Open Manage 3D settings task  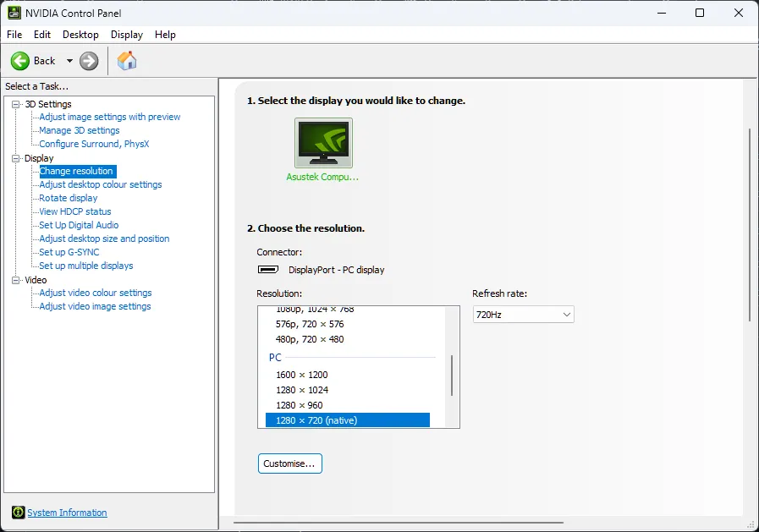tap(80, 130)
